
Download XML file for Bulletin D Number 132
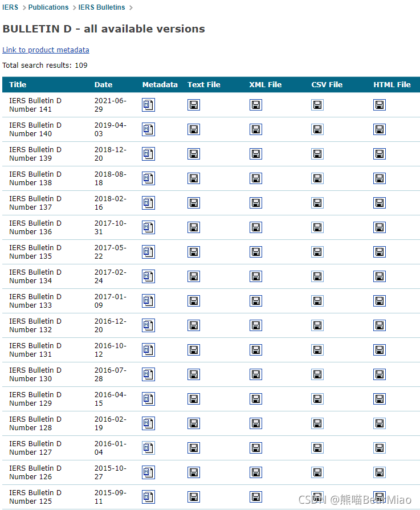pos(256,325)
